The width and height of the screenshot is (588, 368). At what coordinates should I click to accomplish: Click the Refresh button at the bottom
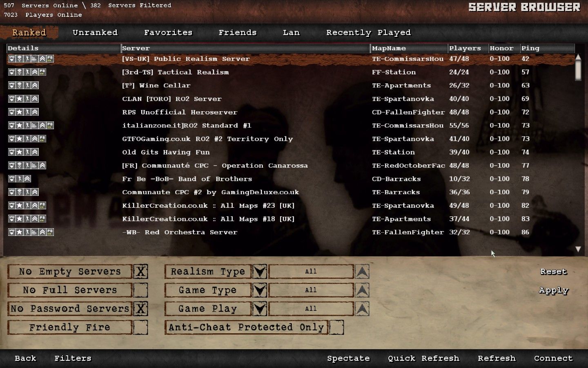click(497, 359)
